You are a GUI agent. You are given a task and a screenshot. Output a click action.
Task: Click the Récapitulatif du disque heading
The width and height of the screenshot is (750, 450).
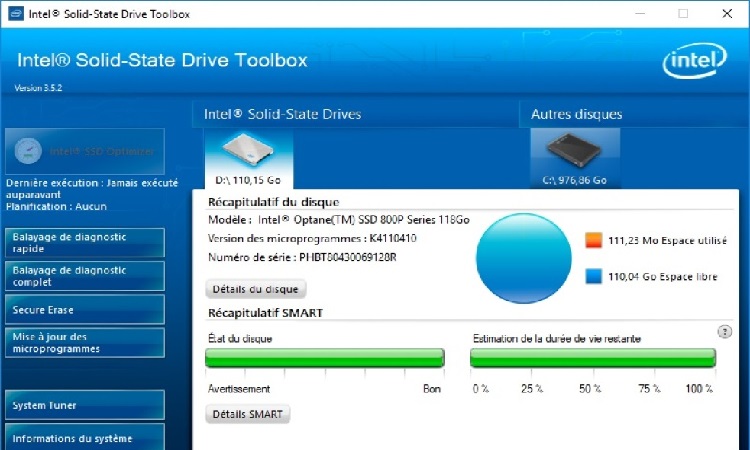[274, 202]
